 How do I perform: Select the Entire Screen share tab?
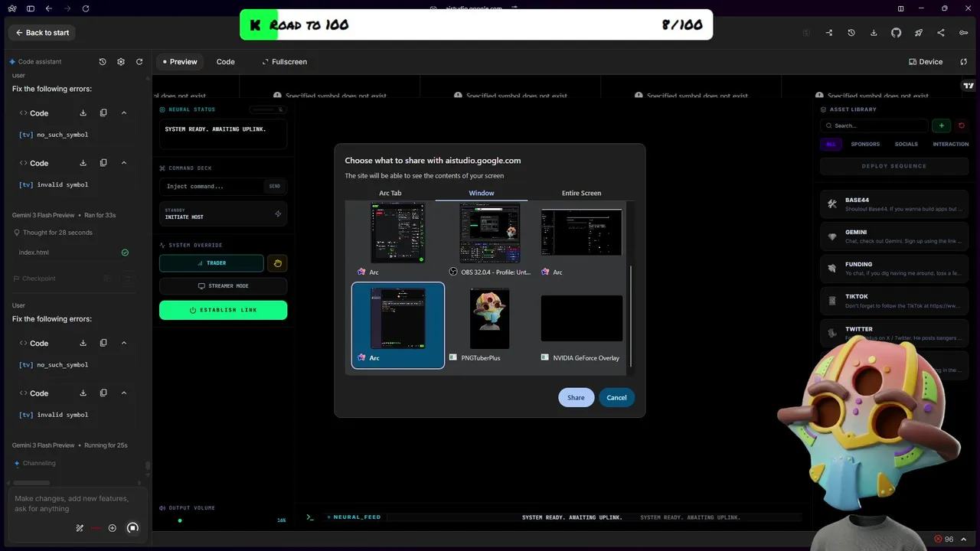click(x=581, y=193)
